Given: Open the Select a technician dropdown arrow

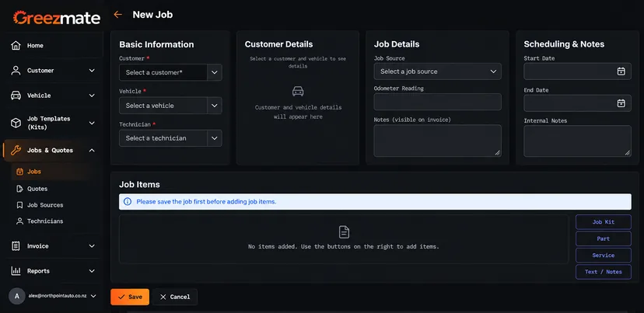Looking at the screenshot, I should (x=215, y=138).
